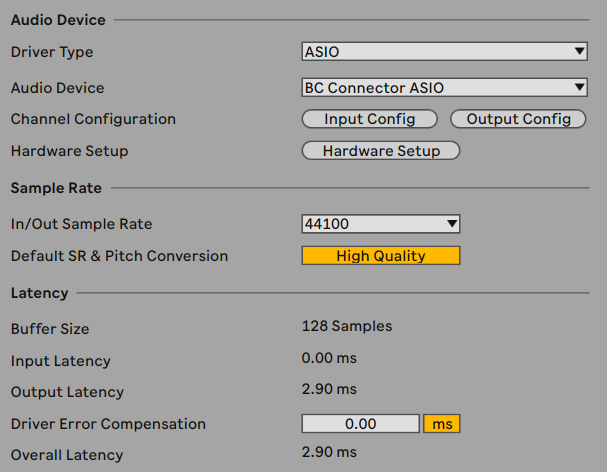
Task: Select the Driver Error Compensation value field
Action: coord(360,424)
